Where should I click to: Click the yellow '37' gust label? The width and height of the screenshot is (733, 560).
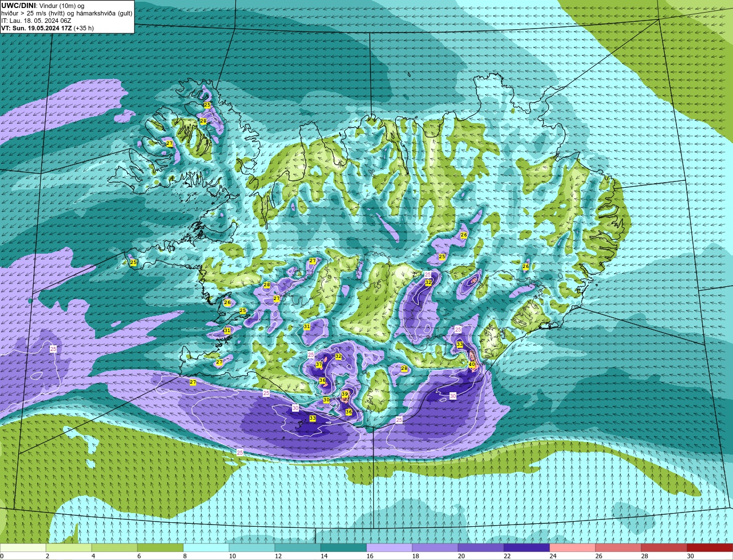pyautogui.click(x=319, y=365)
